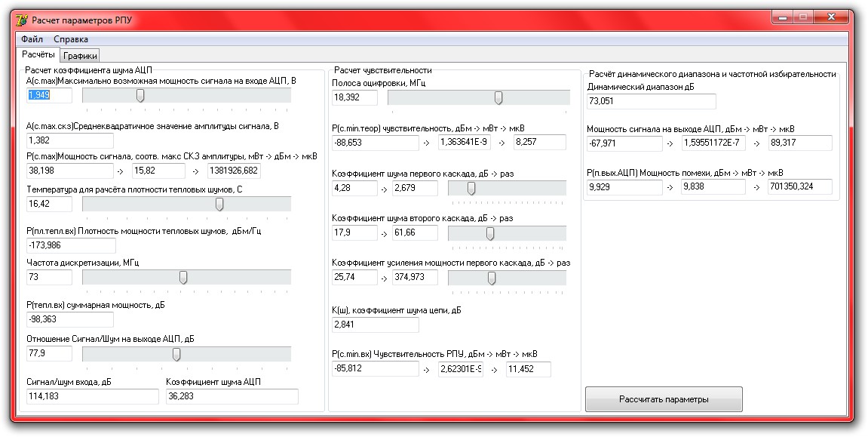The image size is (868, 437).
Task: Open the Справка menu
Action: 71,39
